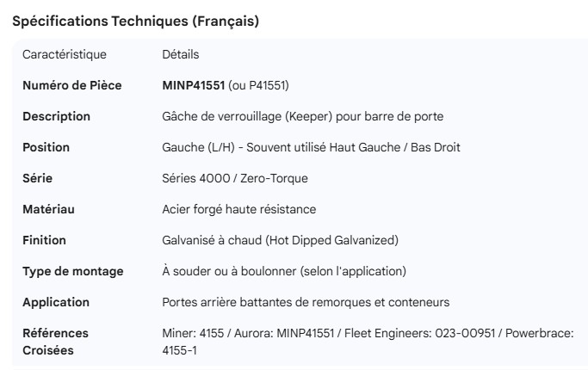The height and width of the screenshot is (370, 588).
Task: Select the Finition row label
Action: 44,240
